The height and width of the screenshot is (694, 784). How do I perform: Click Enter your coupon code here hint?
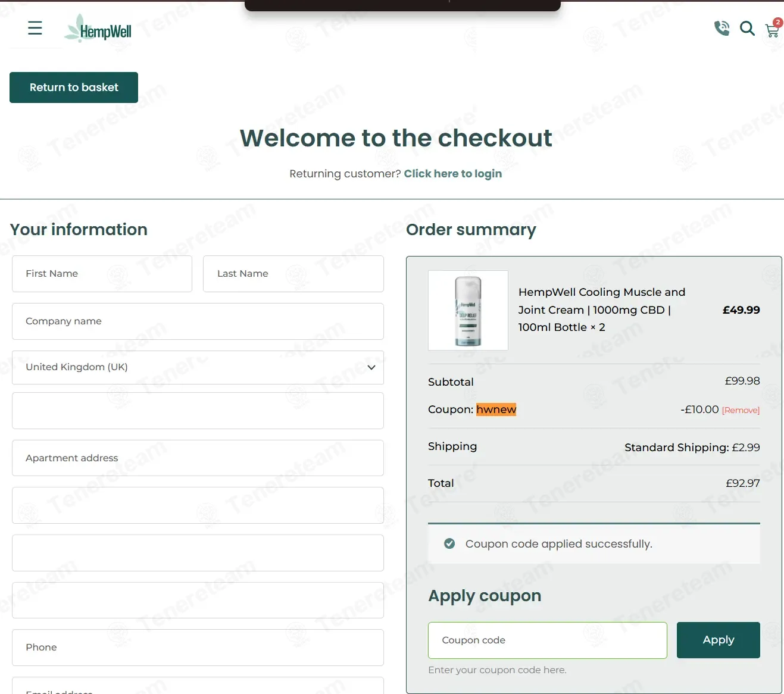[x=497, y=670]
